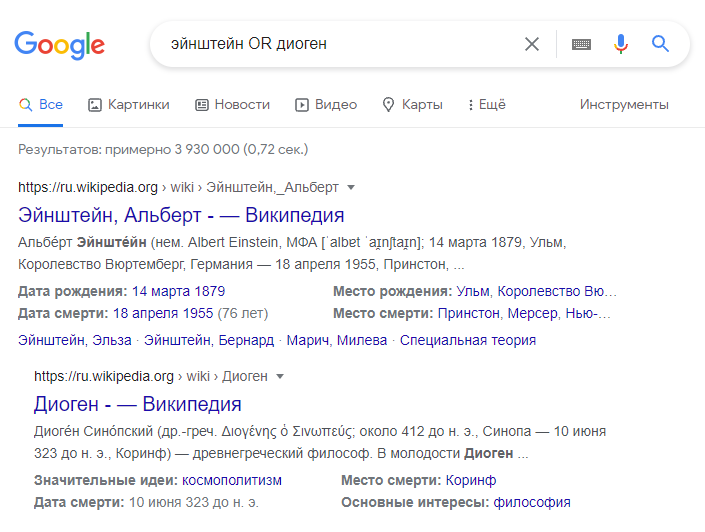Open the Видео tab
This screenshot has width=705, height=532.
click(326, 105)
